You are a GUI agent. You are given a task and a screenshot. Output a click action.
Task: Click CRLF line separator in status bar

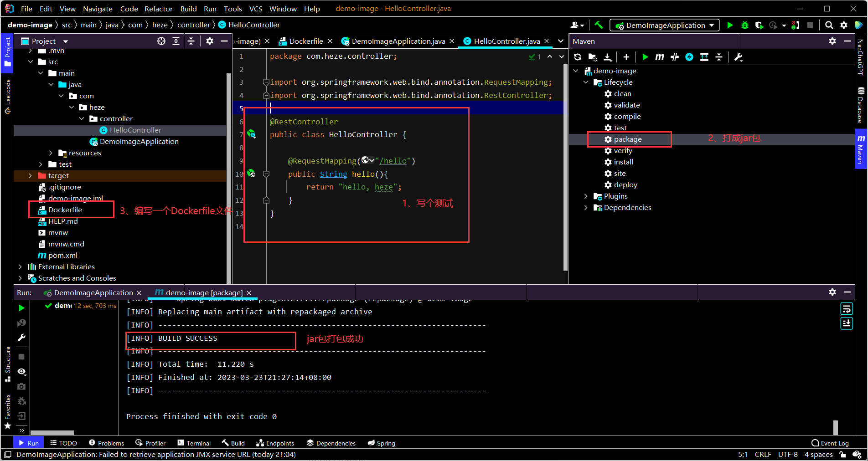coord(763,454)
